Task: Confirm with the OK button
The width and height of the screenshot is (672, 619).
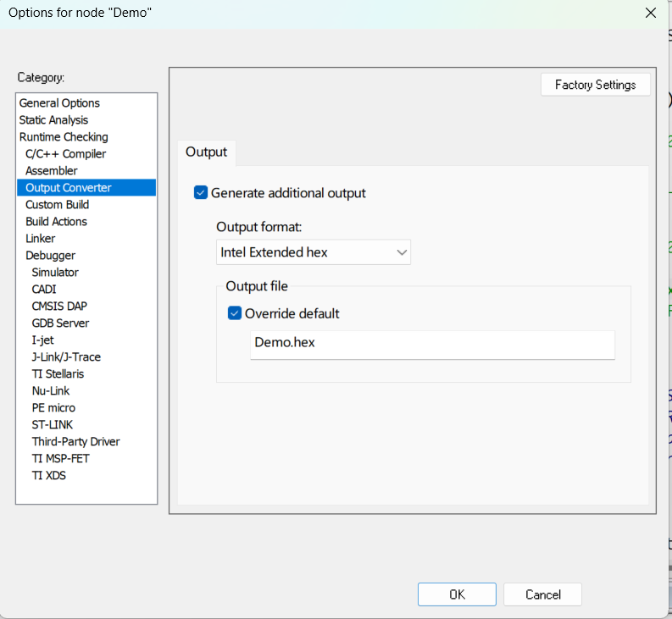Action: click(x=457, y=594)
